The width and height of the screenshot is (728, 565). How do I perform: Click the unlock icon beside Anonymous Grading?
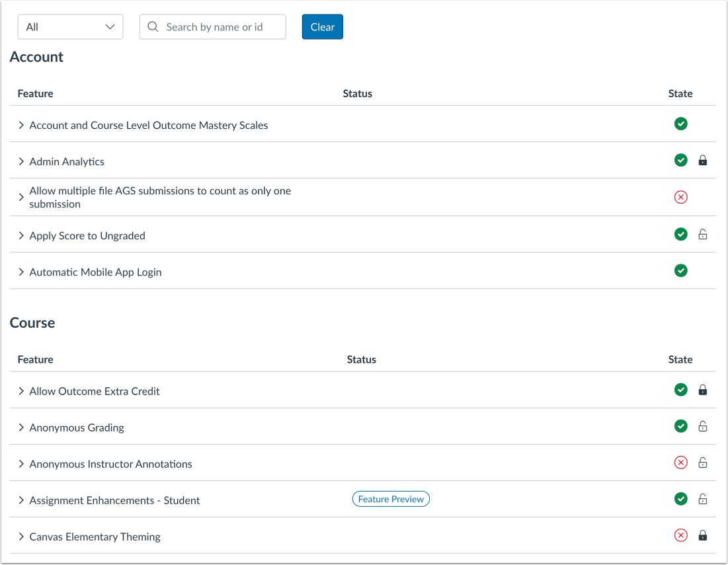pos(703,426)
